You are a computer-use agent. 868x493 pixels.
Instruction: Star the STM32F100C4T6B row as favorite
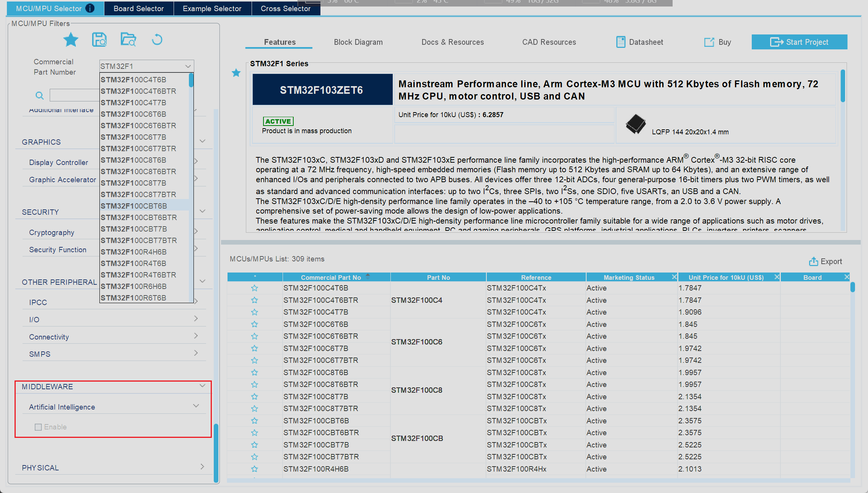pos(255,288)
